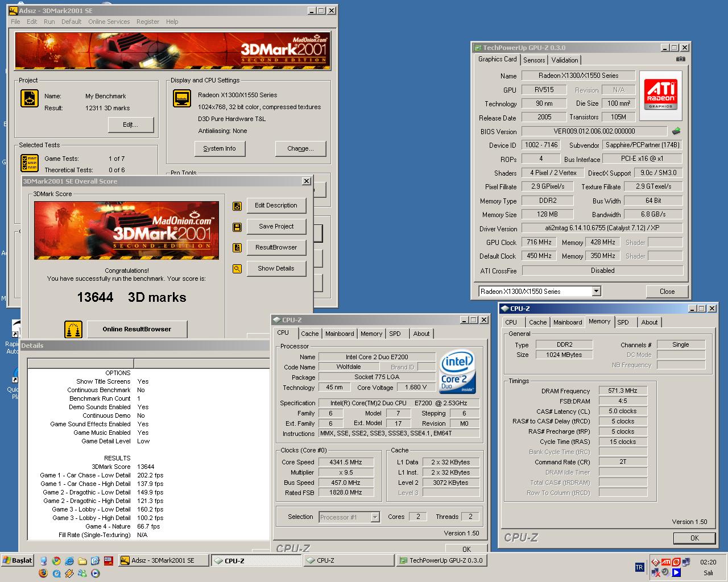The height and width of the screenshot is (582, 728).
Task: Click the 3DMark2001 banner in the score dialog
Action: click(x=126, y=231)
